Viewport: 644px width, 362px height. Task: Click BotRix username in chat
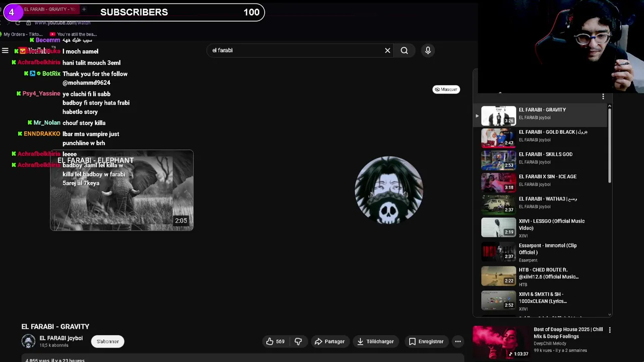click(x=51, y=73)
